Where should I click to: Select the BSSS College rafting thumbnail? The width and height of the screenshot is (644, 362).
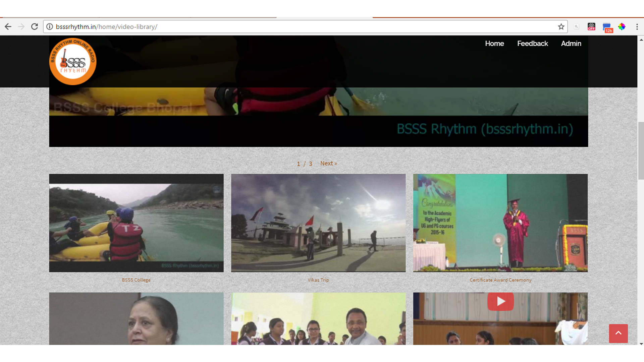coord(136,223)
